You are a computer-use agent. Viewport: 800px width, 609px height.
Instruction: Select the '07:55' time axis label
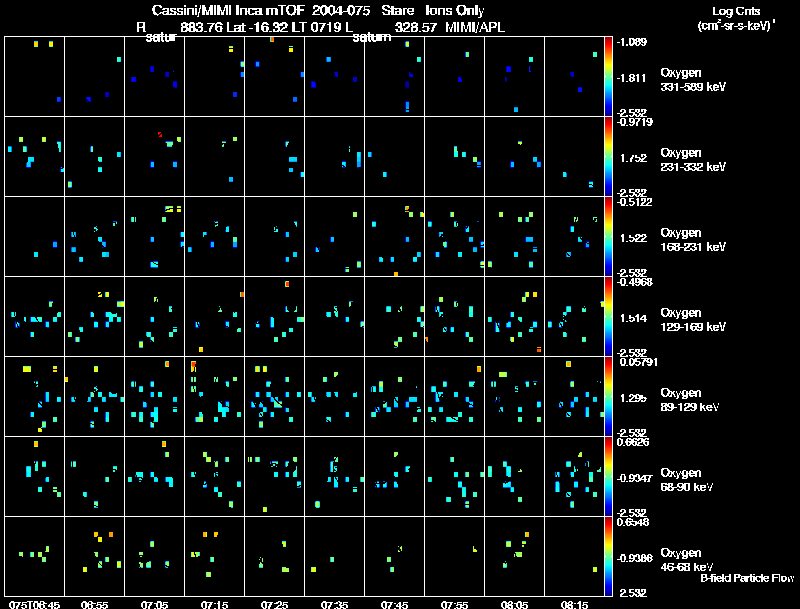(455, 604)
